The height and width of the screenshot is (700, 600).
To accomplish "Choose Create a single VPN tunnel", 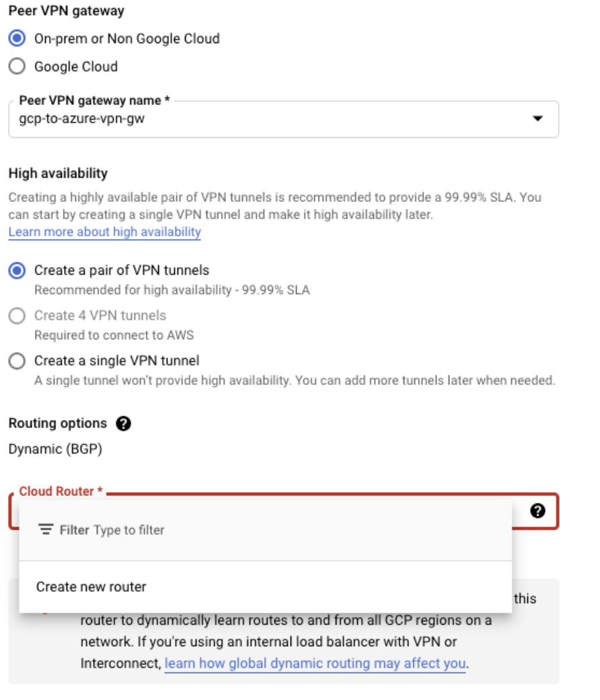I will click(17, 361).
